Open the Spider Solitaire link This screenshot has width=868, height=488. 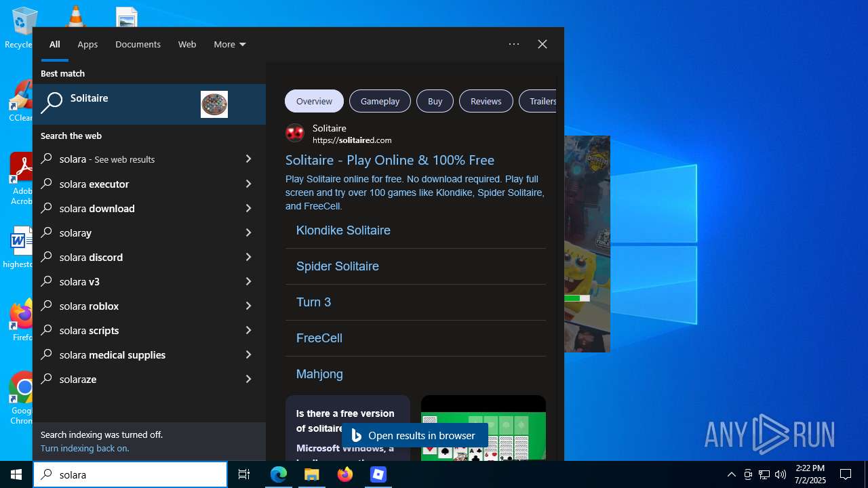[337, 266]
